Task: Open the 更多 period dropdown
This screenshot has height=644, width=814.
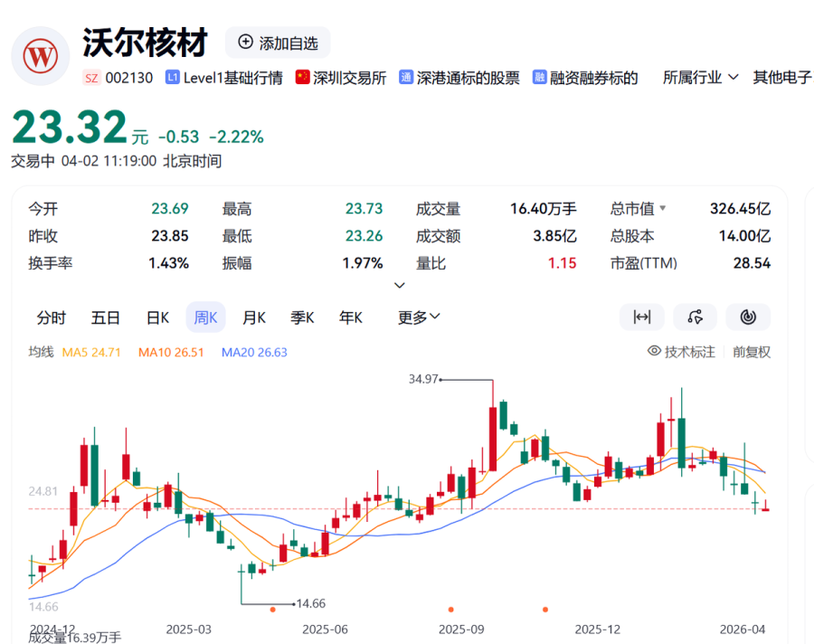Action: [x=419, y=317]
